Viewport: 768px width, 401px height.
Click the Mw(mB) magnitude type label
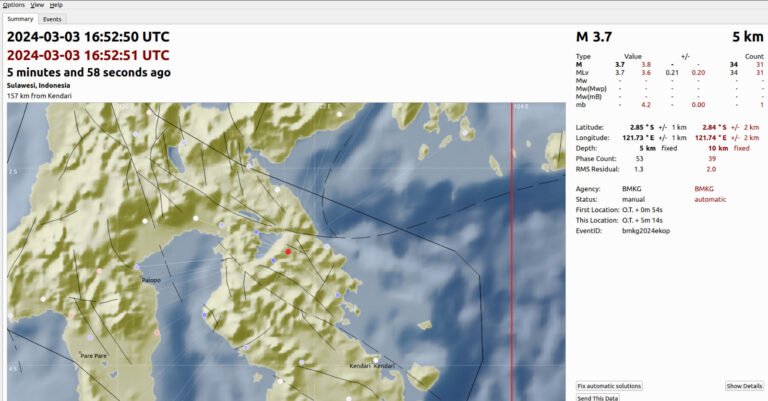[x=589, y=97]
